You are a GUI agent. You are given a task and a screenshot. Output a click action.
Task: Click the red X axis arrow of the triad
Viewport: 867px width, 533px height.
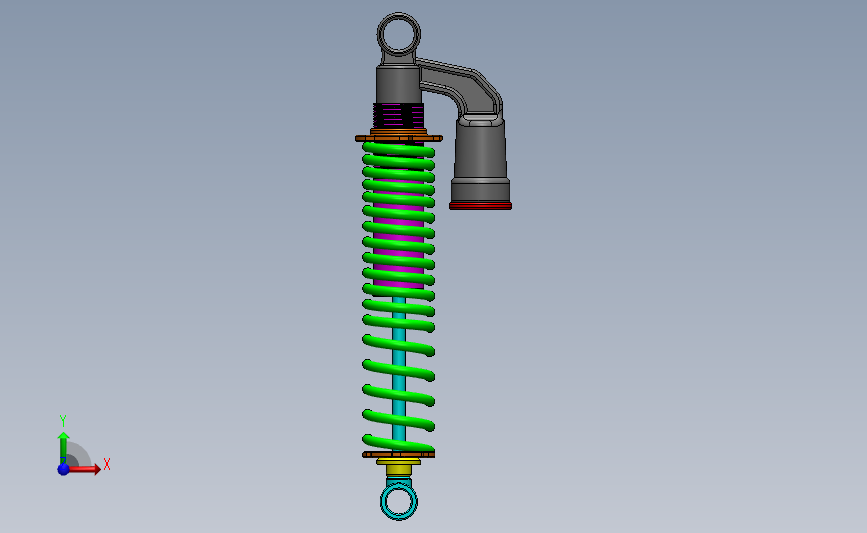[85, 469]
